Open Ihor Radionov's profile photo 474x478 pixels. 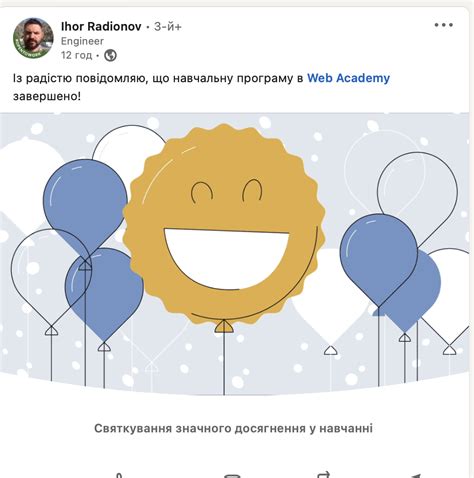[x=33, y=38]
